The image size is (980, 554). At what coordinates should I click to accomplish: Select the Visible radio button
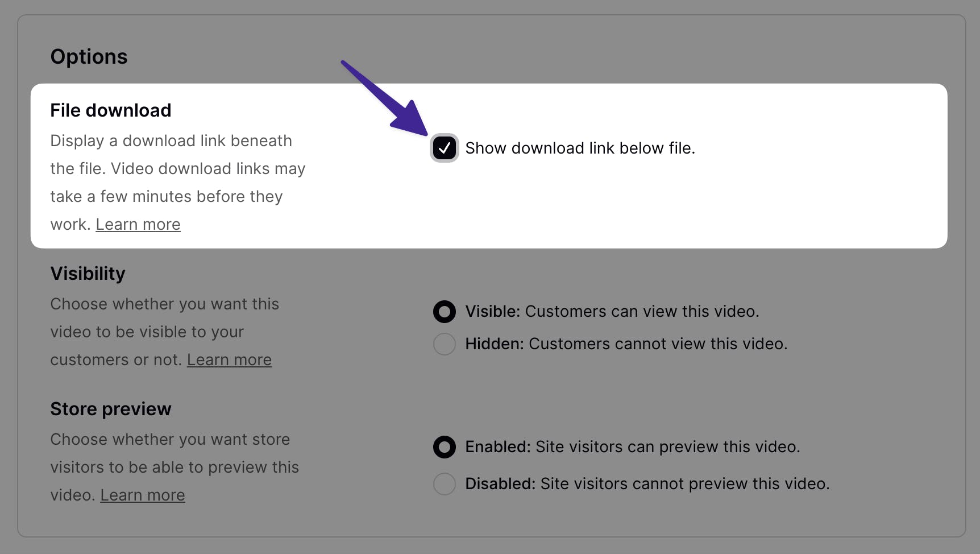[x=445, y=312]
